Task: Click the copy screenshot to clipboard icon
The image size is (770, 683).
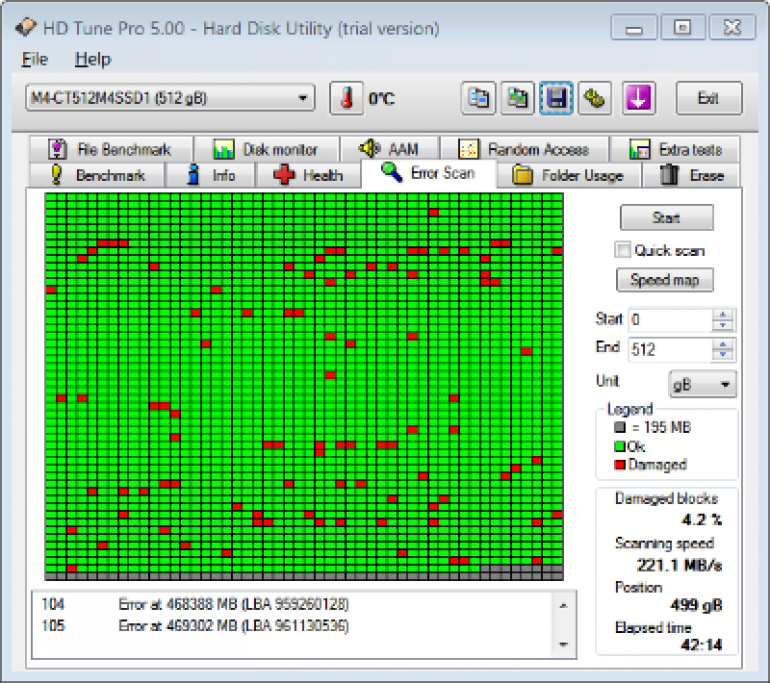Action: (517, 98)
